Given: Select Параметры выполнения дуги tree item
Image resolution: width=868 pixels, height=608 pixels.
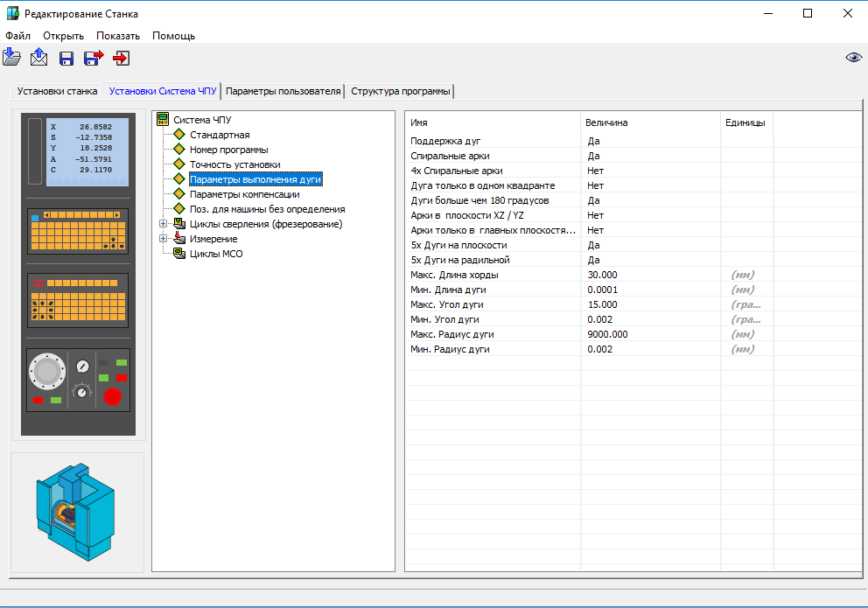Looking at the screenshot, I should (x=255, y=179).
